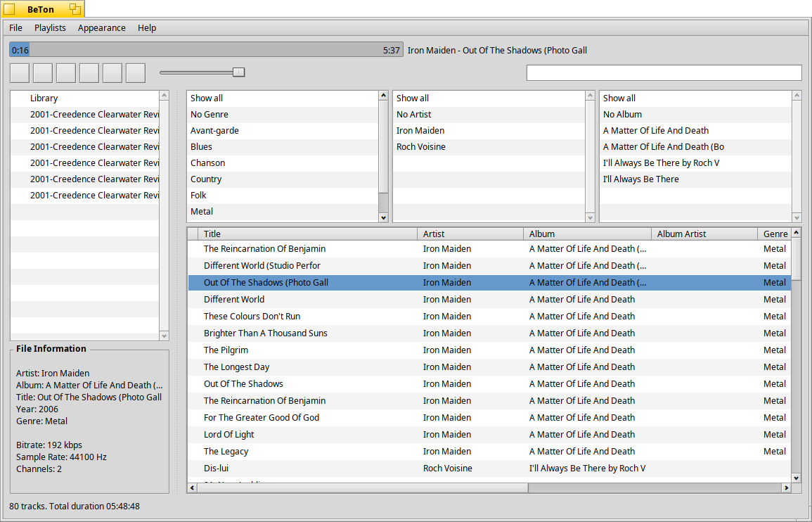Open the File menu

(15, 28)
